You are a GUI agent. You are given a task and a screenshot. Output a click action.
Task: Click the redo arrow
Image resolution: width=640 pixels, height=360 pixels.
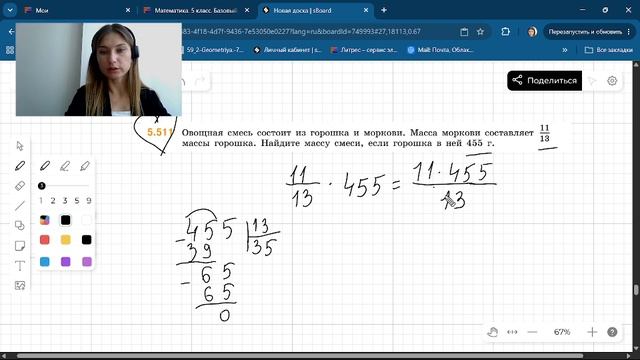coord(200,81)
